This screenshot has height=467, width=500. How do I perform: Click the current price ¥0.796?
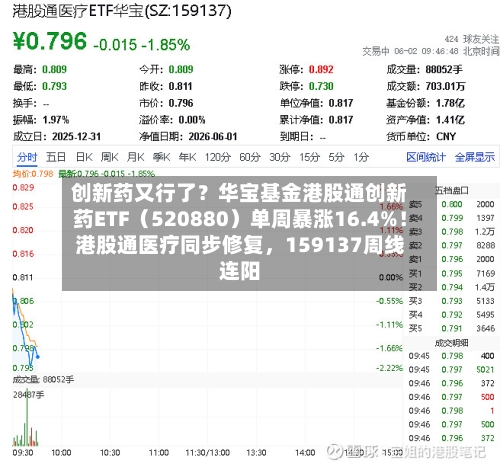[x=50, y=41]
